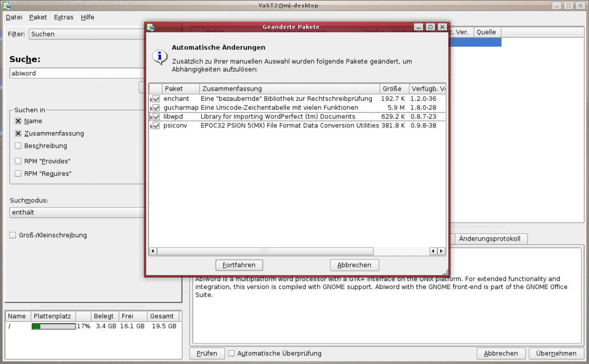Open the Extras menu
The image size is (589, 364).
(64, 17)
